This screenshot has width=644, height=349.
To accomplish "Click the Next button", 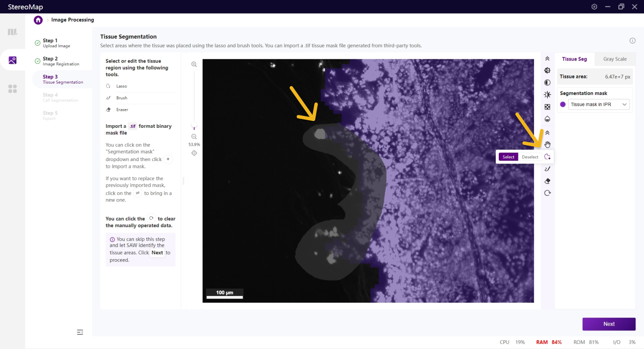I will (x=609, y=324).
